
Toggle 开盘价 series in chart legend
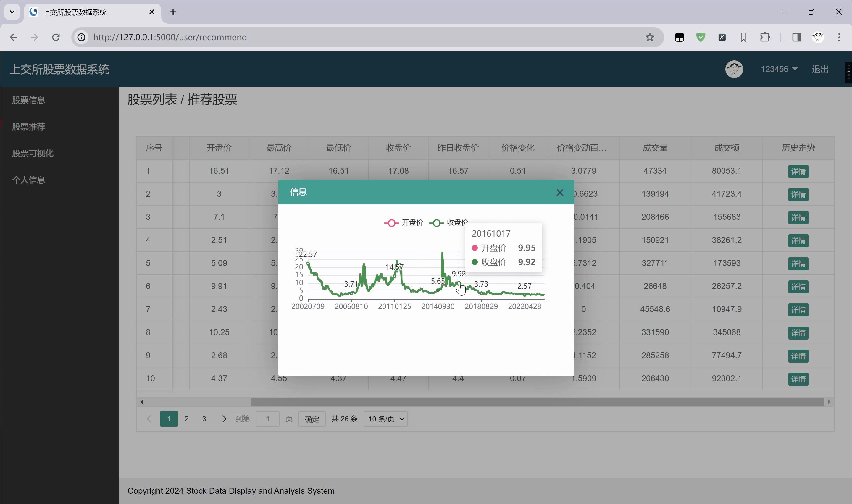[404, 223]
